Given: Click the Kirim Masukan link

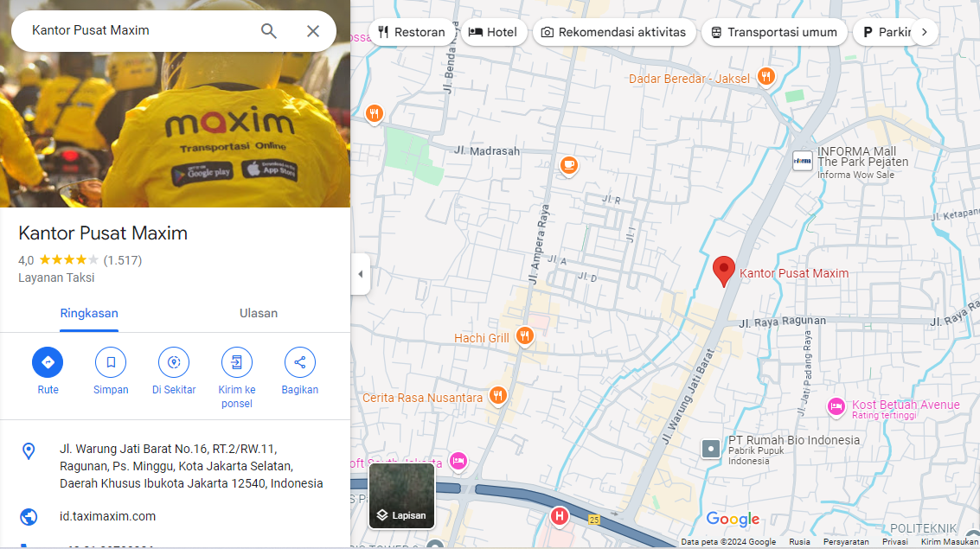Looking at the screenshot, I should coord(950,542).
